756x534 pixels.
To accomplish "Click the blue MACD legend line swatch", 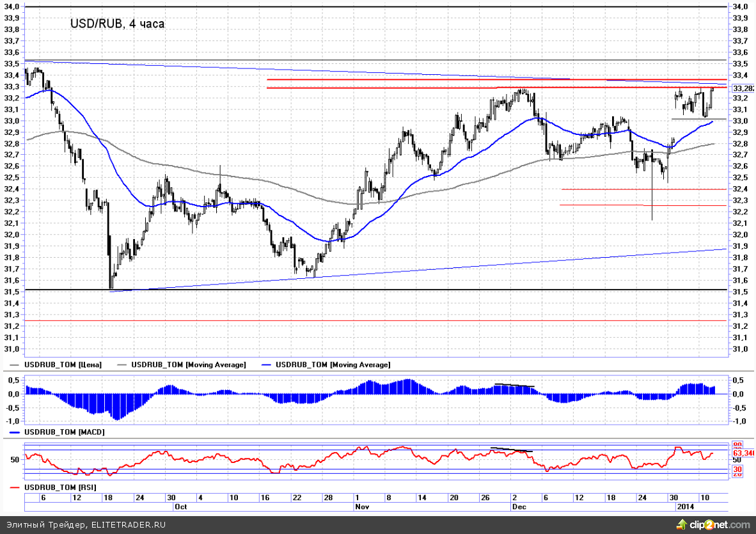I will [14, 432].
